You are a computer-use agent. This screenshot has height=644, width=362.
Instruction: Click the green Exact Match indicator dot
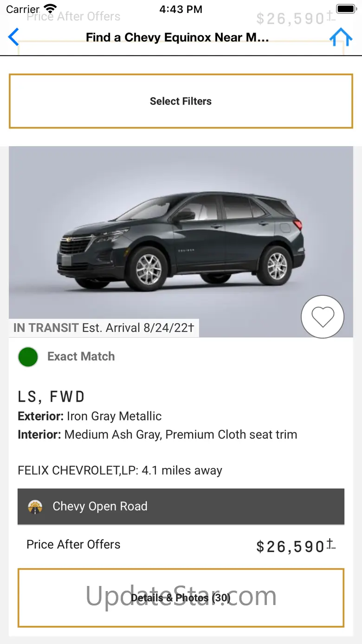pyautogui.click(x=28, y=357)
